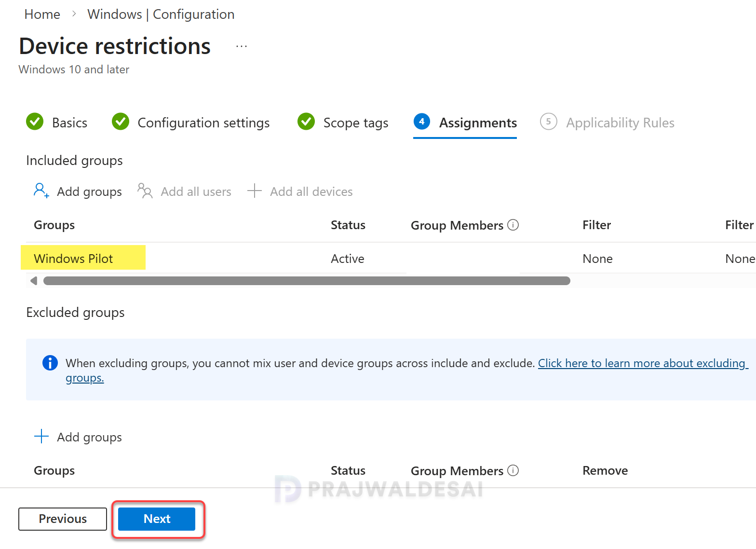Click the Add all devices plus icon
The image size is (756, 549).
pyautogui.click(x=254, y=191)
